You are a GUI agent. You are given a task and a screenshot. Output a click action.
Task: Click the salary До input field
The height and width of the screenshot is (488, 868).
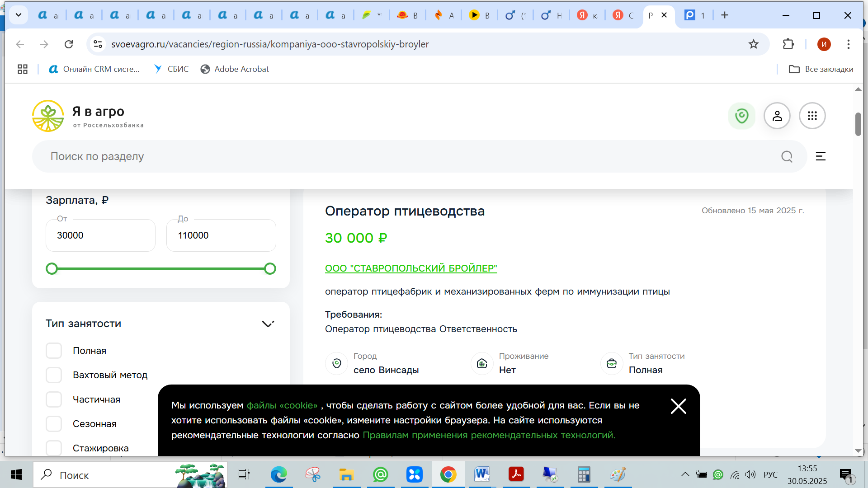point(221,235)
